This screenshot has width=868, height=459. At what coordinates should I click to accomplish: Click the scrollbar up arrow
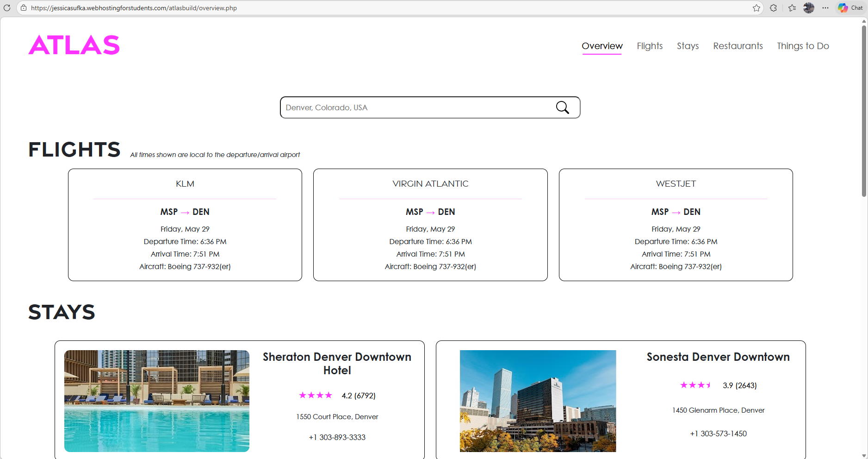(863, 21)
